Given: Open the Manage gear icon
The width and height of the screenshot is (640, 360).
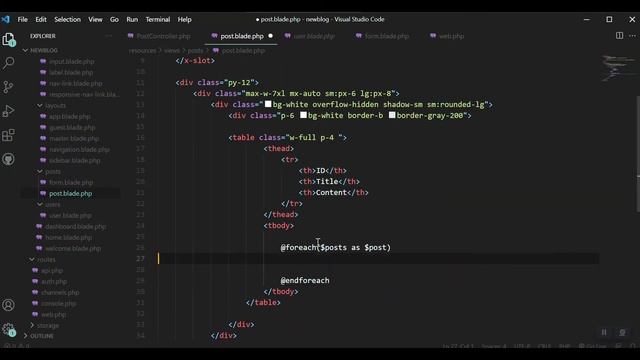Looking at the screenshot, I should pos(8,329).
